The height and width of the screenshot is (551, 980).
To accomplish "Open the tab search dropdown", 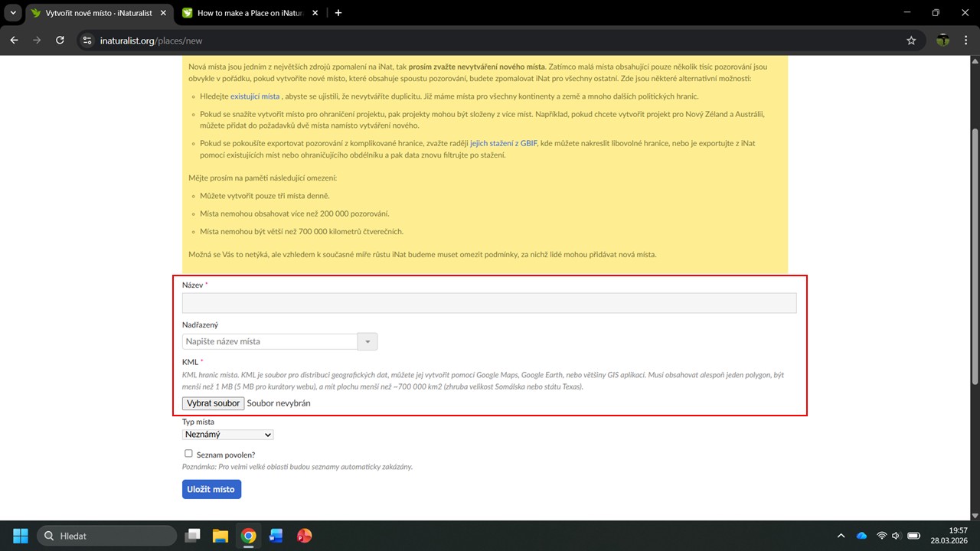I will [x=13, y=13].
